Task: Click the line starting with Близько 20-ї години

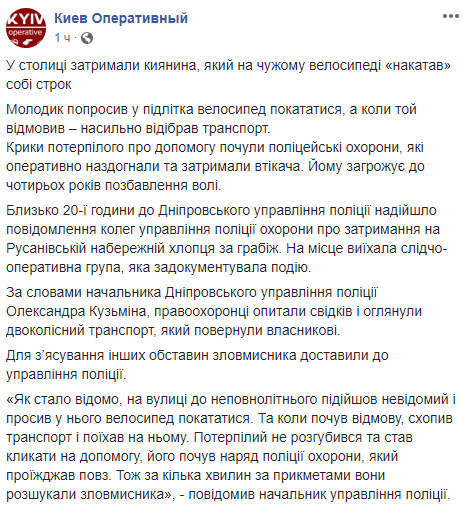Action: click(221, 211)
